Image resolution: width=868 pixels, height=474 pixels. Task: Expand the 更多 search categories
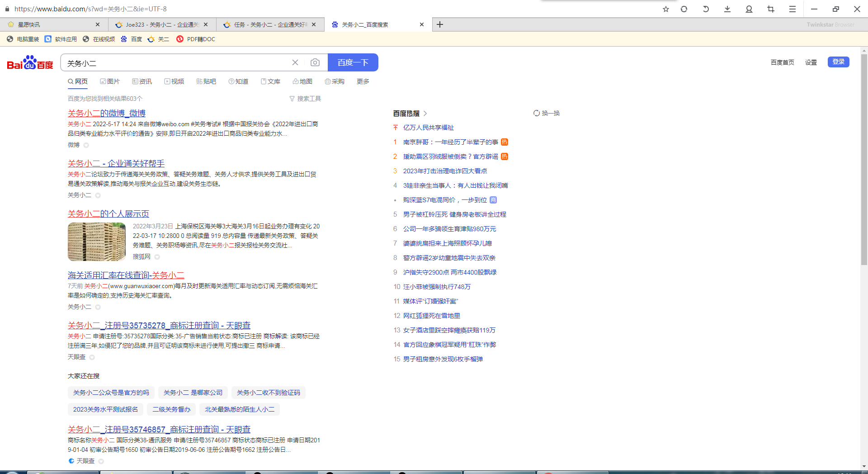tap(363, 81)
